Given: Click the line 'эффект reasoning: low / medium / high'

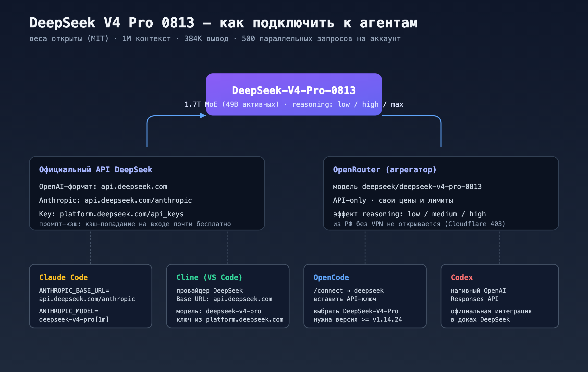Looking at the screenshot, I should [409, 214].
